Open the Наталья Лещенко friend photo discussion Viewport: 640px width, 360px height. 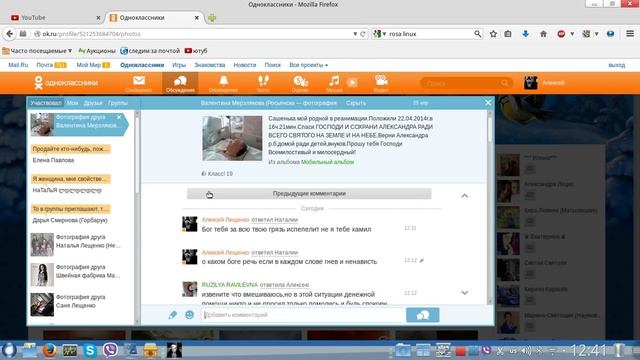(76, 244)
